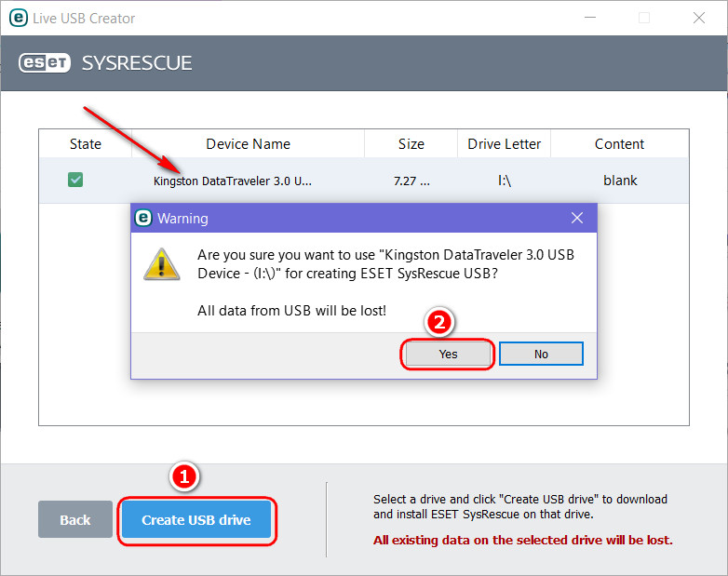The image size is (728, 576).
Task: Minimize the Live USB Creator window
Action: tap(589, 18)
